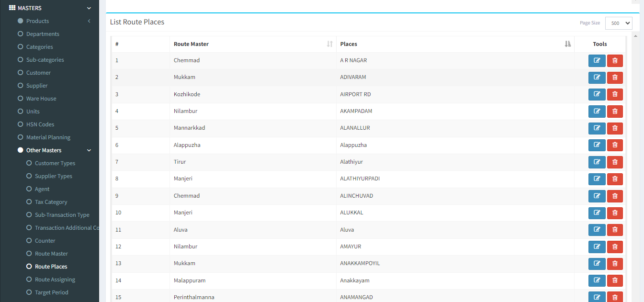Click the Malappuram route cell
This screenshot has width=644, height=302.
253,280
